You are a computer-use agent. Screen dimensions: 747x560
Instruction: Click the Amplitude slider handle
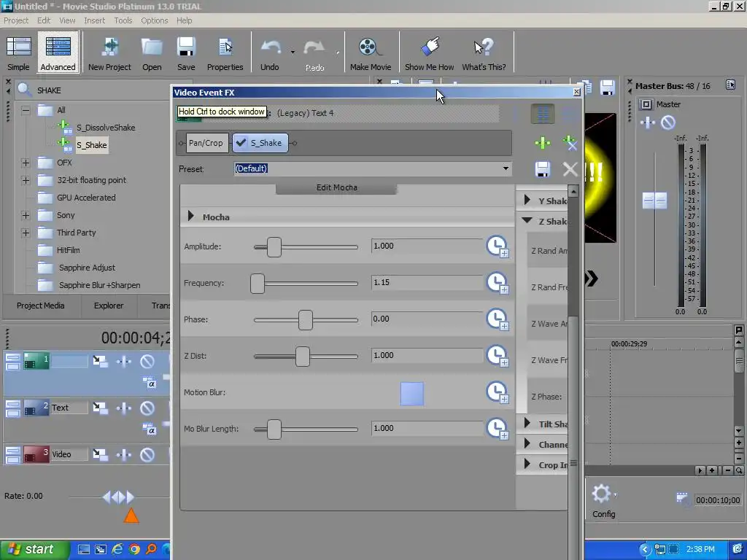tap(274, 247)
